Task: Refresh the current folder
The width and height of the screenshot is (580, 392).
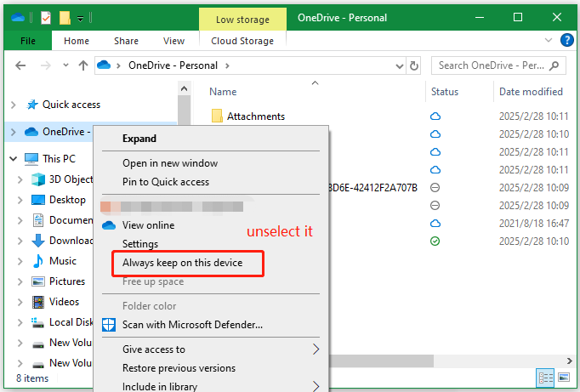Action: click(414, 65)
